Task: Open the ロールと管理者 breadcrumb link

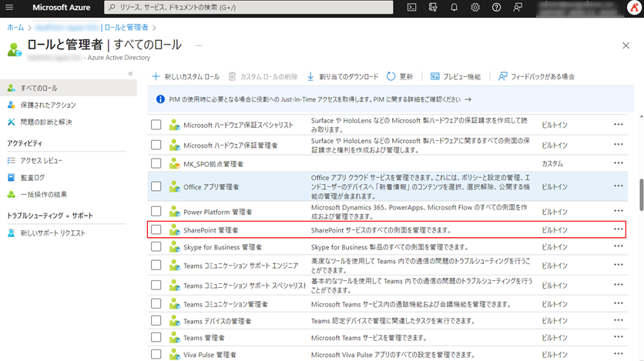Action: 126,28
